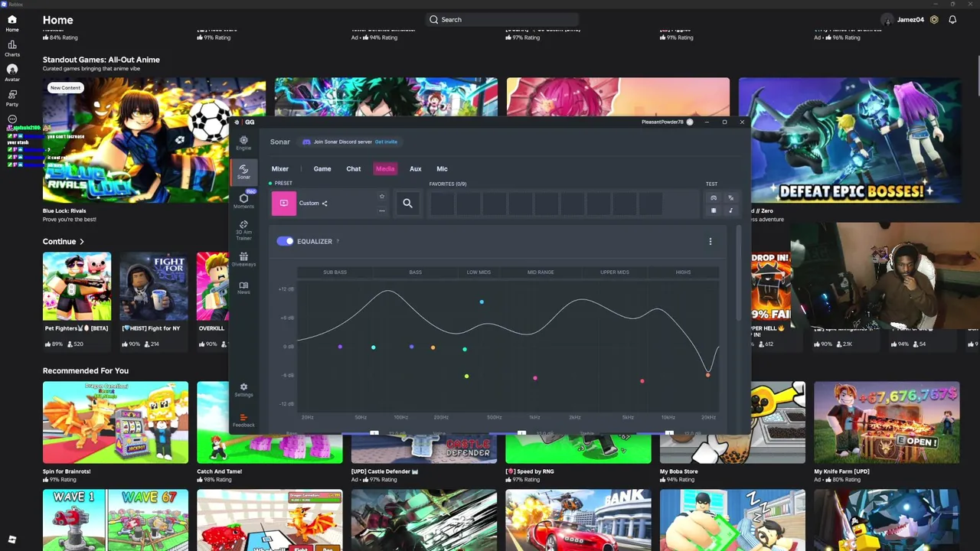Open Giveaways in the GG sidebar
980x551 pixels.
(x=243, y=259)
